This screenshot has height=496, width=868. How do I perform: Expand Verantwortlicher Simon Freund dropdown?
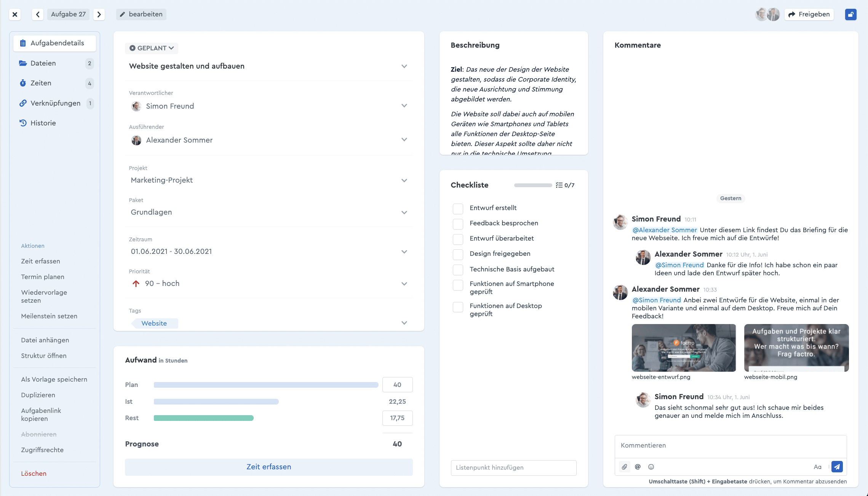point(404,106)
